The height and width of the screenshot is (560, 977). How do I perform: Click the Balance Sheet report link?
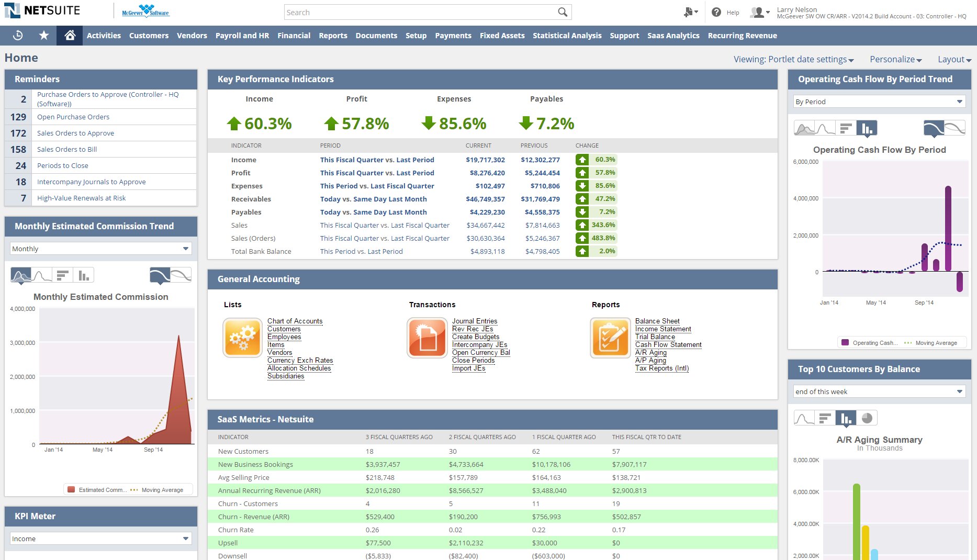pos(657,321)
